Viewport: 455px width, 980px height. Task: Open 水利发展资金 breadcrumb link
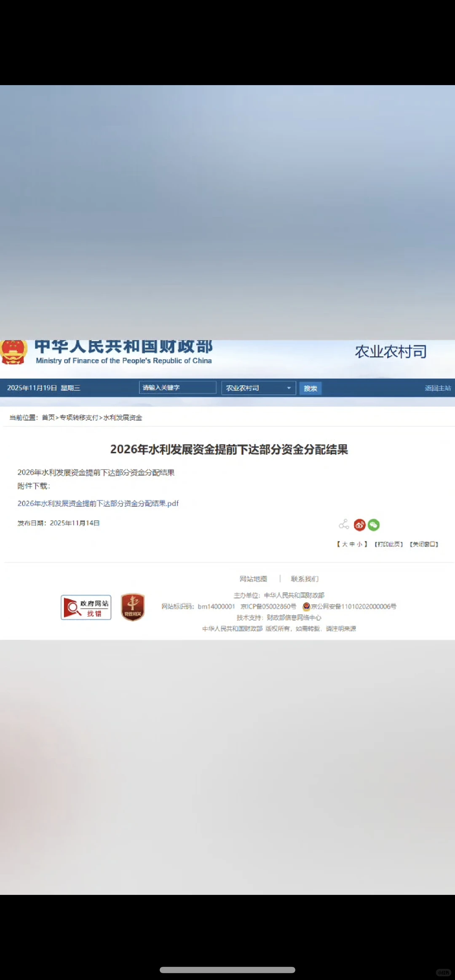pyautogui.click(x=123, y=417)
